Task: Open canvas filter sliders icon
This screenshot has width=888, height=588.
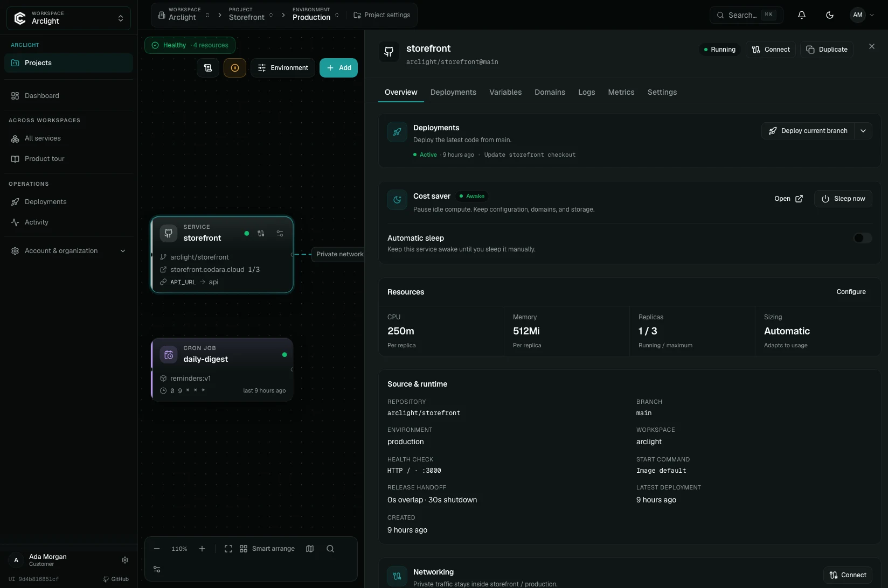Action: [157, 569]
